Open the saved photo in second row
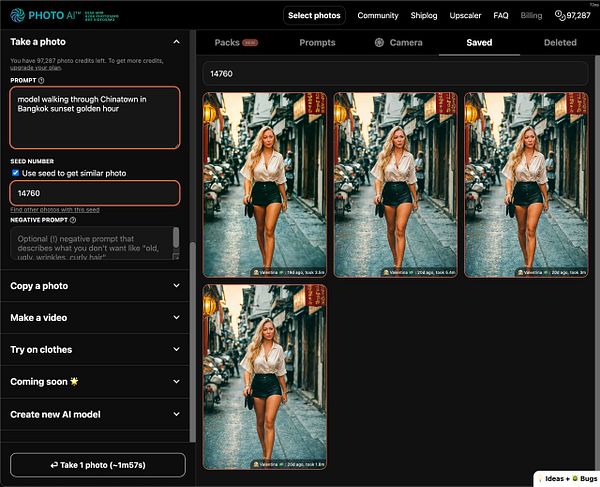The height and width of the screenshot is (487, 600). (264, 377)
